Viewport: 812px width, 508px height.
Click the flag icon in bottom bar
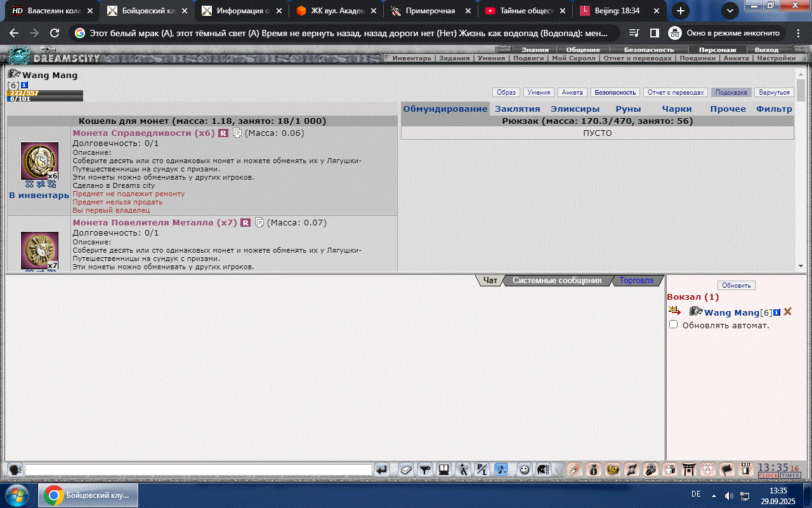tap(726, 470)
